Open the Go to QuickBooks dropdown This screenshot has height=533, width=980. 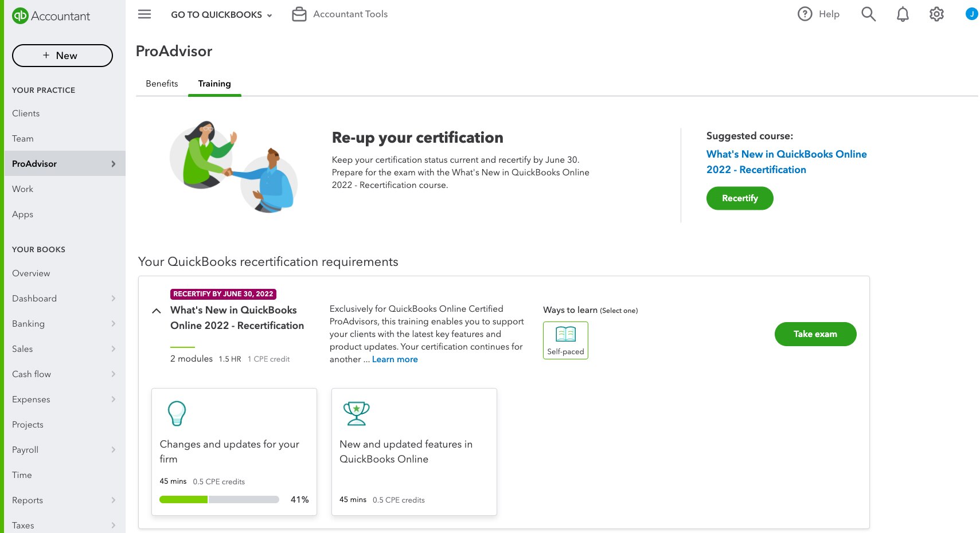coord(221,15)
